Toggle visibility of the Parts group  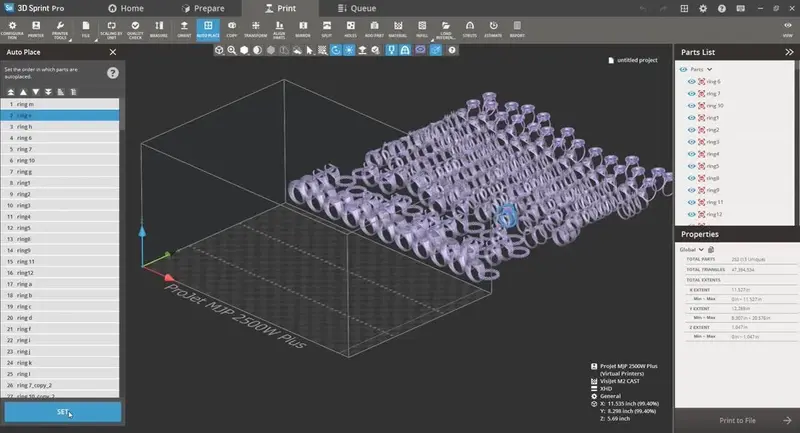[683, 69]
